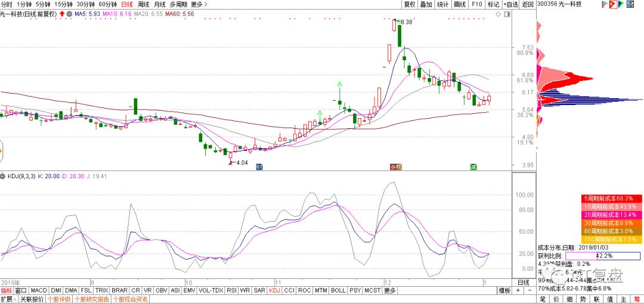This screenshot has height=304, width=644.
Task: Expand the 扩展 panel at bottom left
Action: (x=8, y=299)
